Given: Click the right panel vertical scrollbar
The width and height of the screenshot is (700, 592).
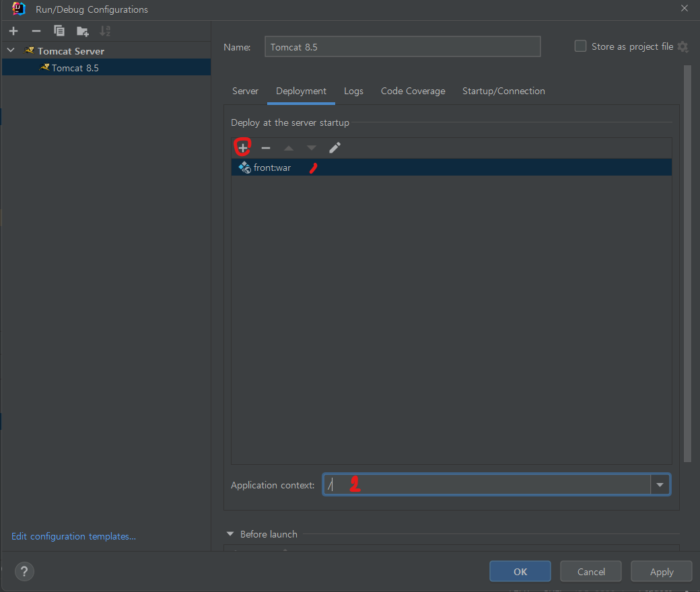Looking at the screenshot, I should [687, 263].
